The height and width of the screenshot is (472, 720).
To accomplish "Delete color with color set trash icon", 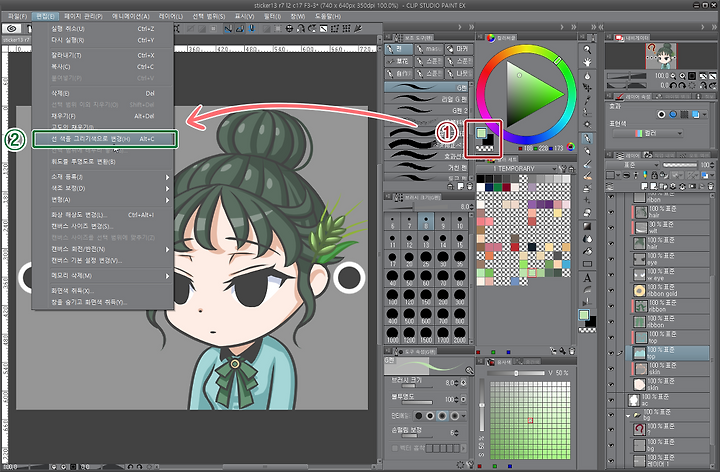I will (572, 351).
